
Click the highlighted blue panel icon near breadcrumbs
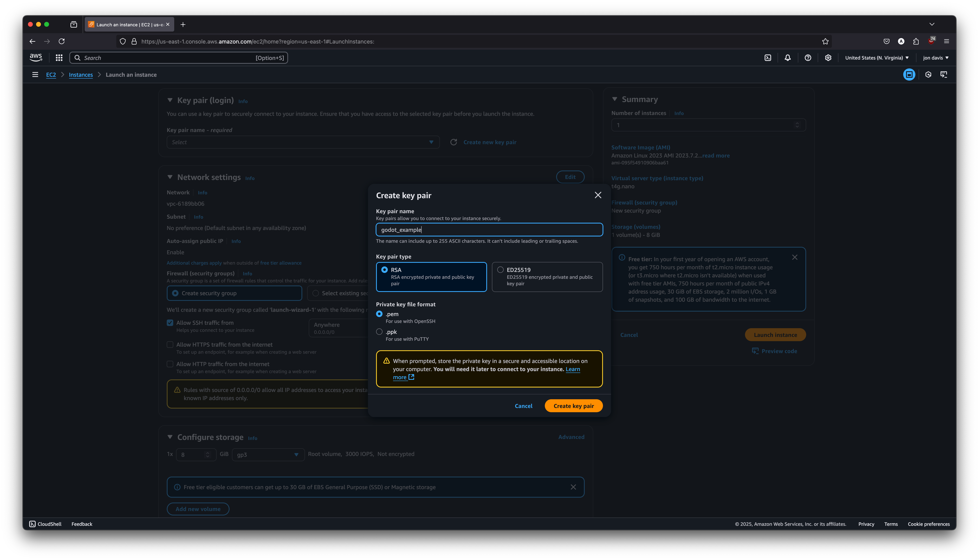pyautogui.click(x=909, y=75)
